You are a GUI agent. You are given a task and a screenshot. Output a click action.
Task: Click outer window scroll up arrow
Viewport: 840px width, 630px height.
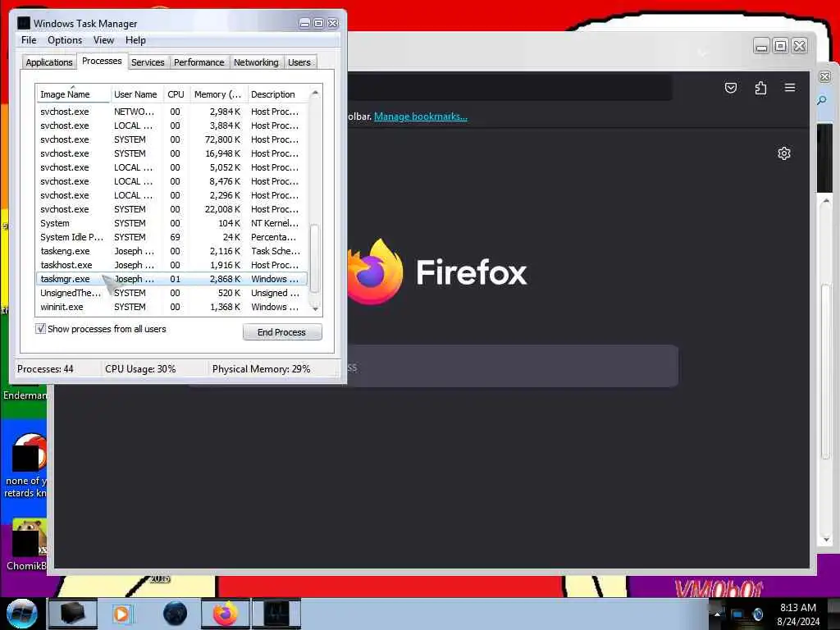click(x=826, y=202)
